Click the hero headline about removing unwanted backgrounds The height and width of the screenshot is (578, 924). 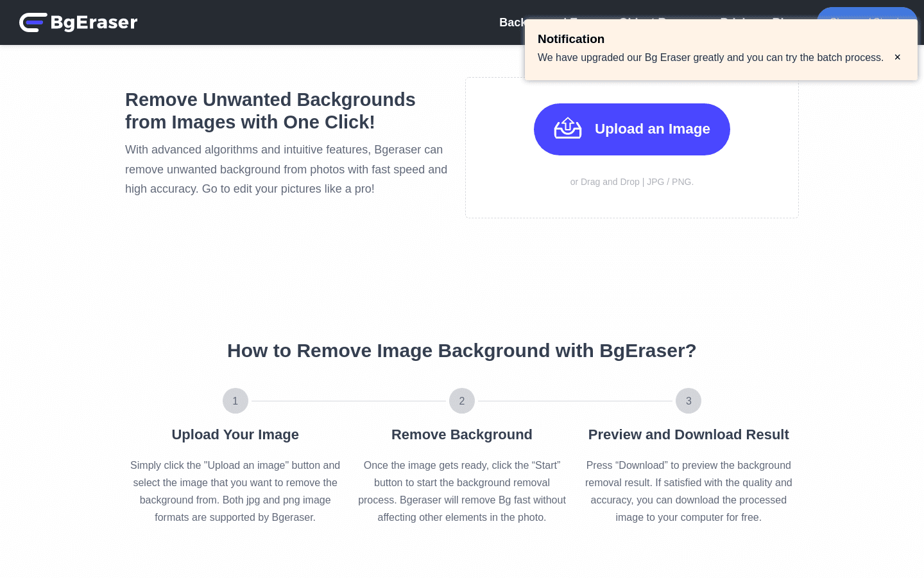[x=270, y=110]
